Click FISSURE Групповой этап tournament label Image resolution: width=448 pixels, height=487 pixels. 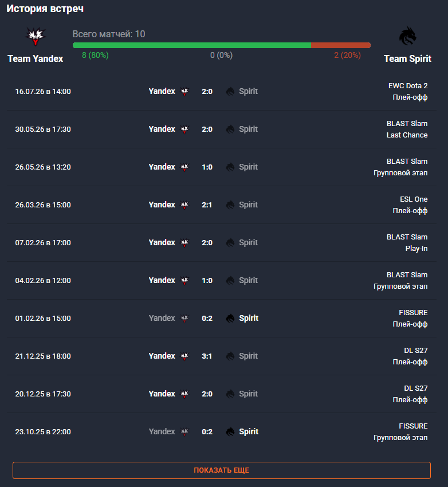tap(400, 432)
